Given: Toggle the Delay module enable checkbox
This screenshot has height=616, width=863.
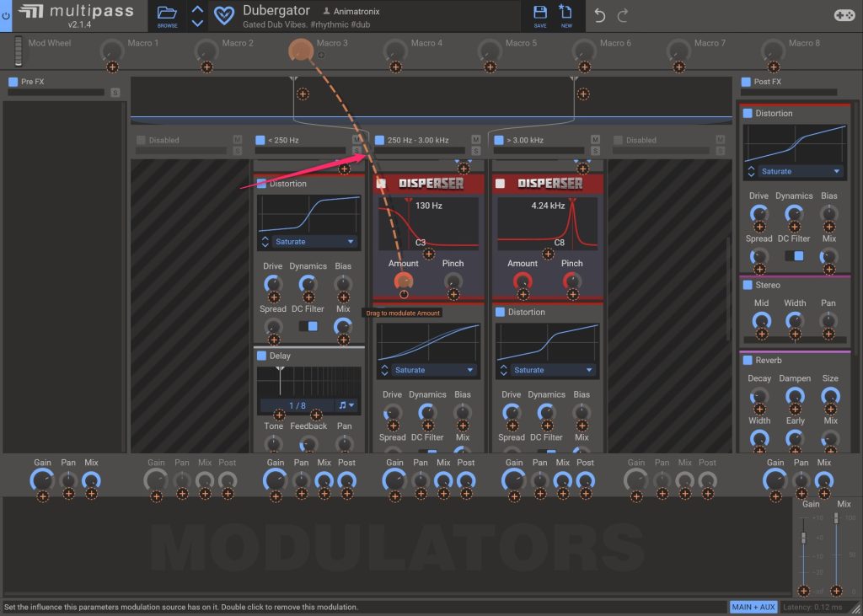Looking at the screenshot, I should coord(261,356).
